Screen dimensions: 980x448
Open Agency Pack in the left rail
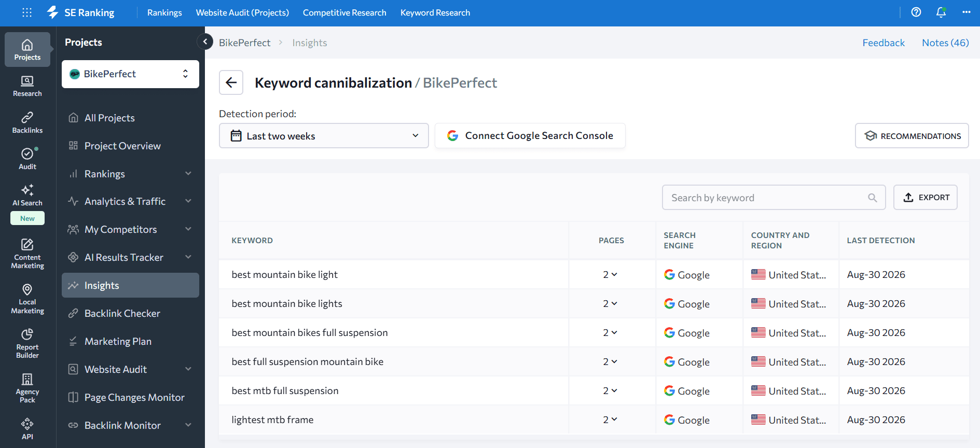coord(27,388)
